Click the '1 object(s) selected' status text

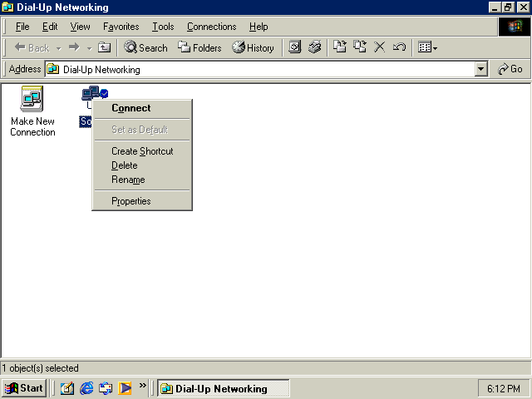tap(41, 368)
